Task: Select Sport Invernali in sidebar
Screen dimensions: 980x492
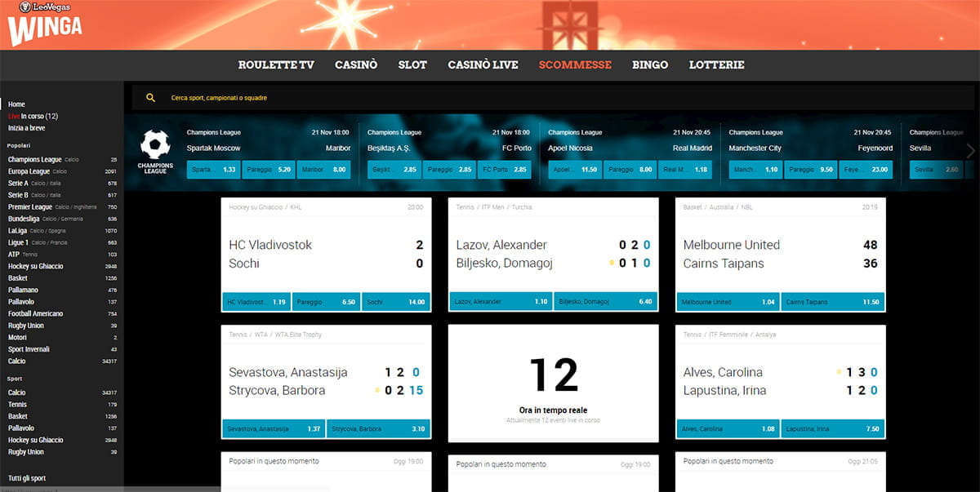Action: (x=62, y=349)
